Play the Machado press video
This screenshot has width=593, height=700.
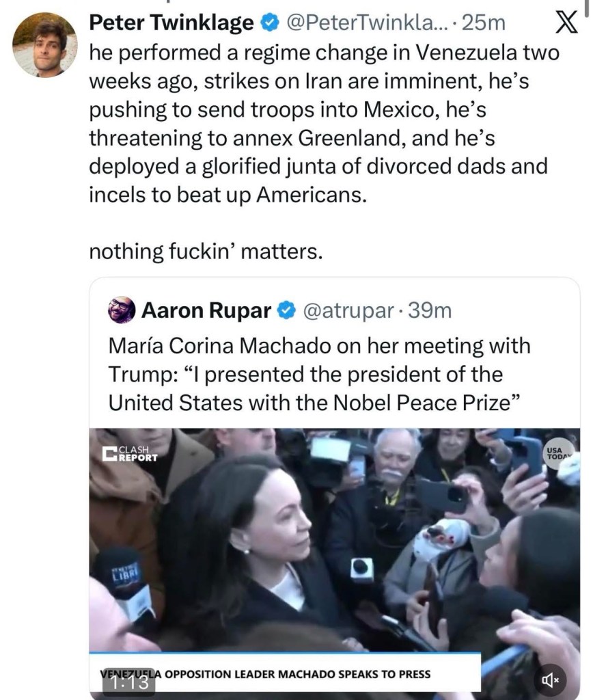[x=335, y=547]
